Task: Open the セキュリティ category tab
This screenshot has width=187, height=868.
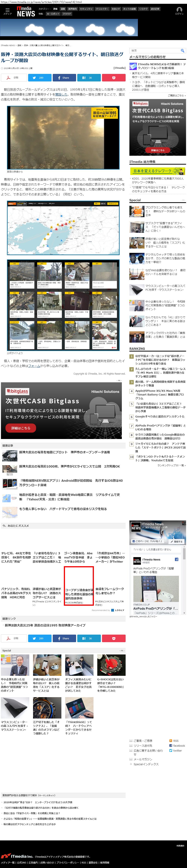Action: coord(86,9)
